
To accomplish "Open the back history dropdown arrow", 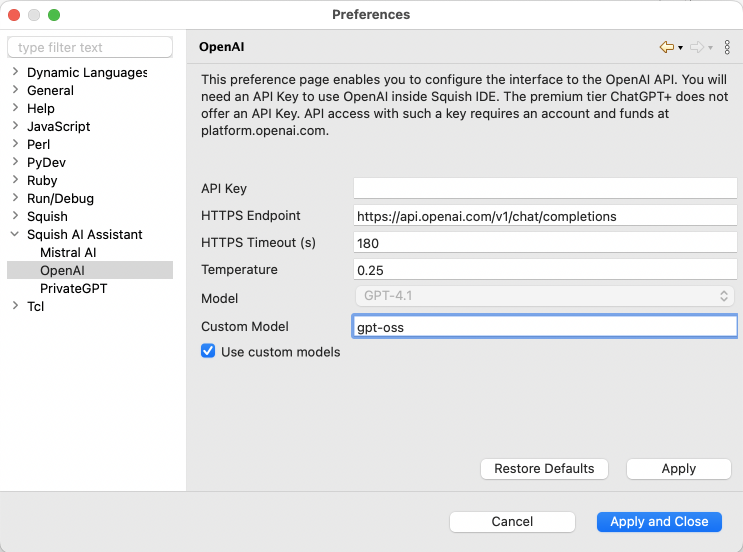I will pyautogui.click(x=680, y=48).
